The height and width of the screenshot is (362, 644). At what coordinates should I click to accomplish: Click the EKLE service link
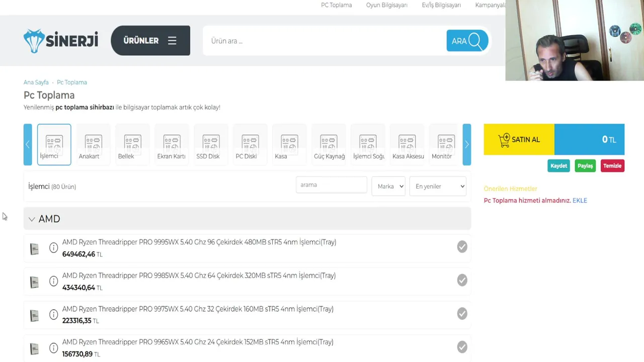tap(580, 201)
